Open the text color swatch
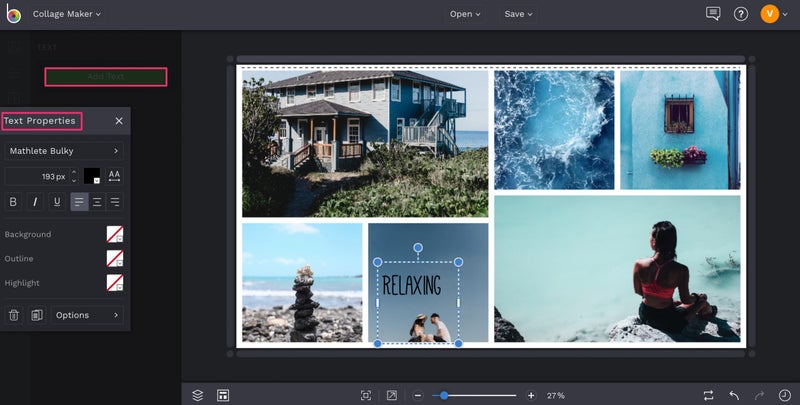800x405 pixels. 91,176
